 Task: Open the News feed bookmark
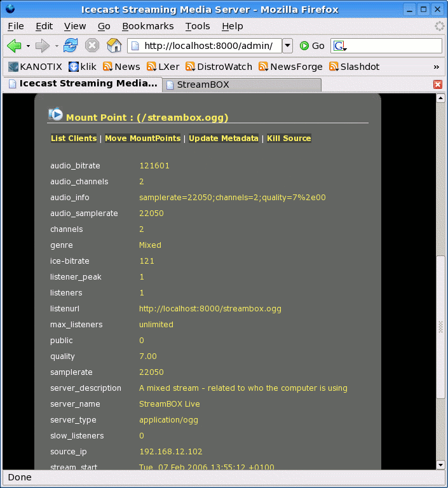[x=121, y=67]
